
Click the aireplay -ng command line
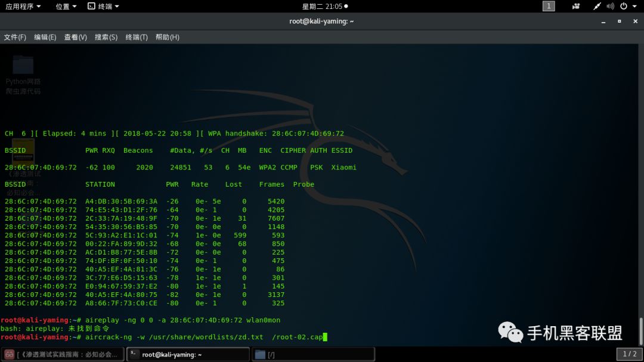click(x=183, y=320)
